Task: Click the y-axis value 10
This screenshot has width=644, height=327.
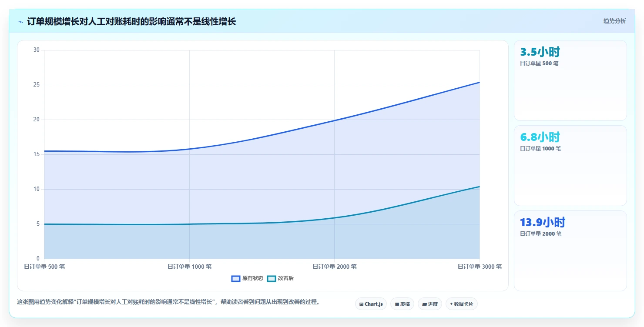Action: coord(37,189)
